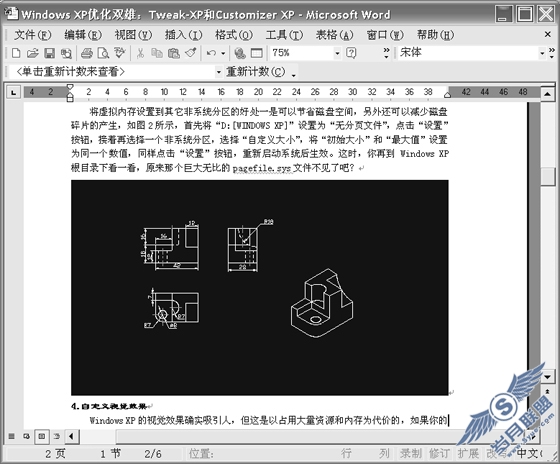Switch to Outline view

point(57,436)
